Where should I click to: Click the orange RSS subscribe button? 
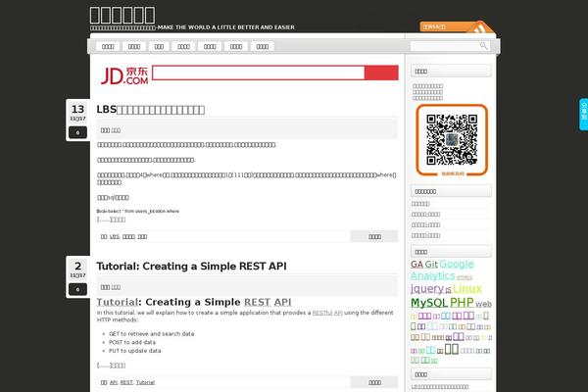pos(457,27)
